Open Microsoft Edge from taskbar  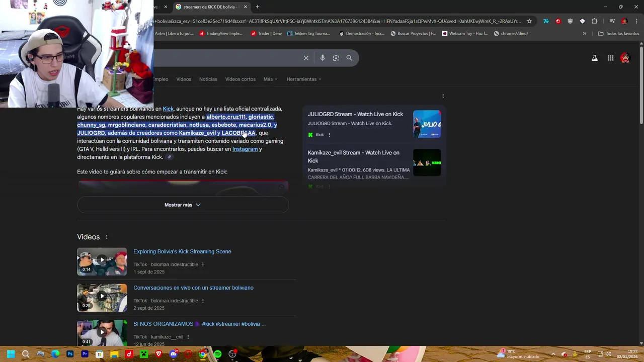(55, 354)
